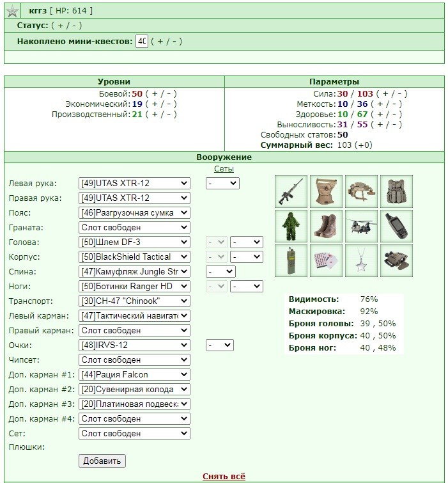This screenshot has height=483, width=448.
Task: Open the Транспорт dropdown
Action: pyautogui.click(x=134, y=301)
